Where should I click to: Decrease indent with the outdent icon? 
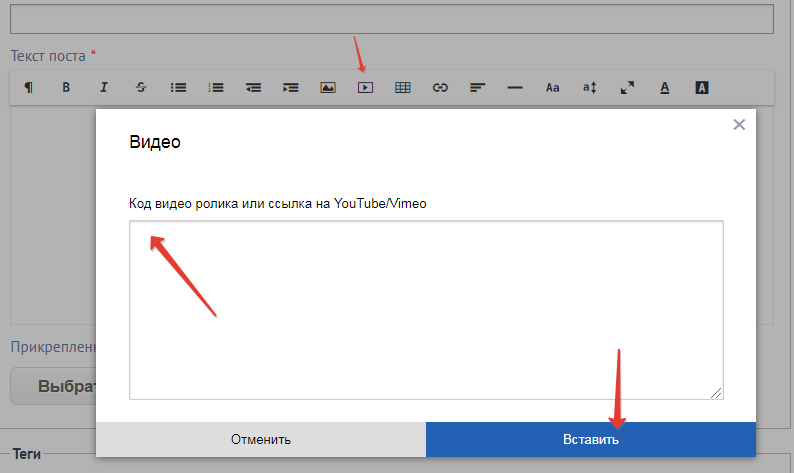click(x=253, y=88)
